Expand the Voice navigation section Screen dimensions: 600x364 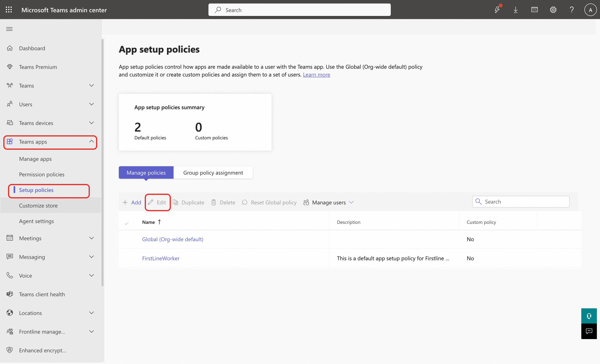[x=92, y=275]
